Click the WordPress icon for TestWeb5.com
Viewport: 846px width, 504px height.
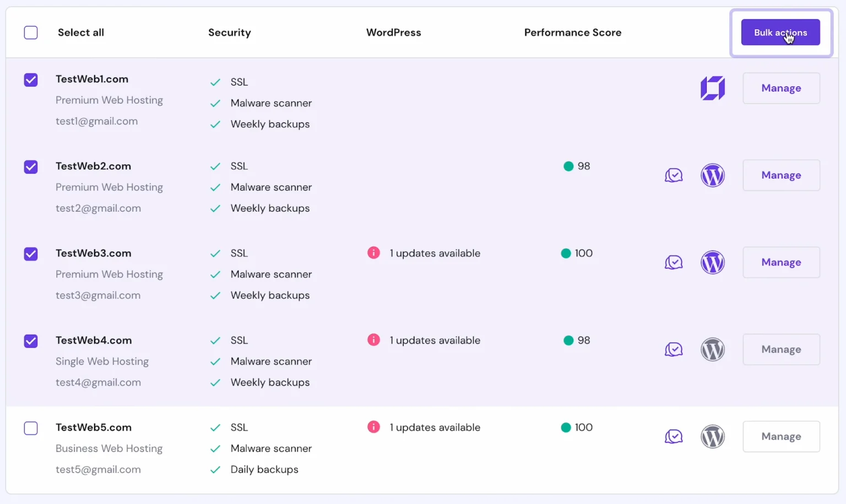tap(712, 437)
